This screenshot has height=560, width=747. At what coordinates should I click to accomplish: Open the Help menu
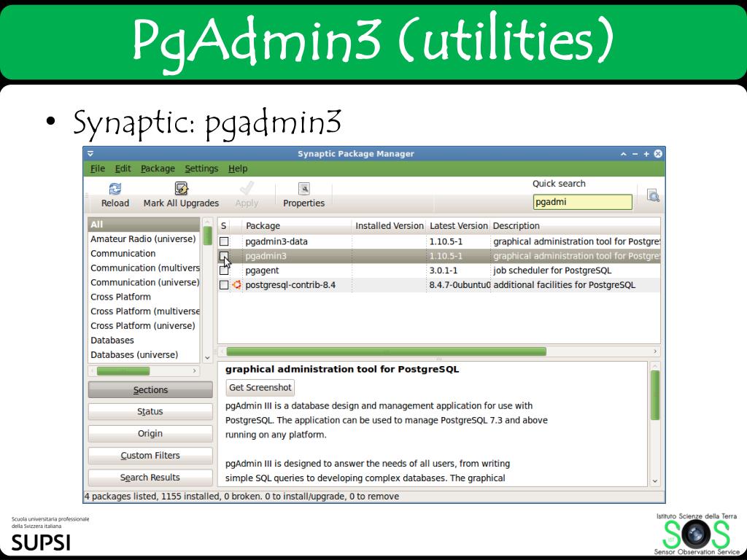(x=238, y=168)
